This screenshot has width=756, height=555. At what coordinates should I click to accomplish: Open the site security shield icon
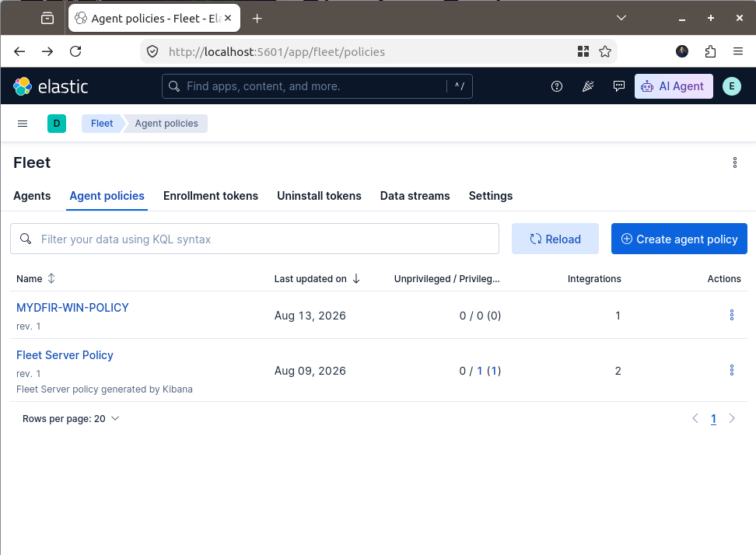[152, 51]
